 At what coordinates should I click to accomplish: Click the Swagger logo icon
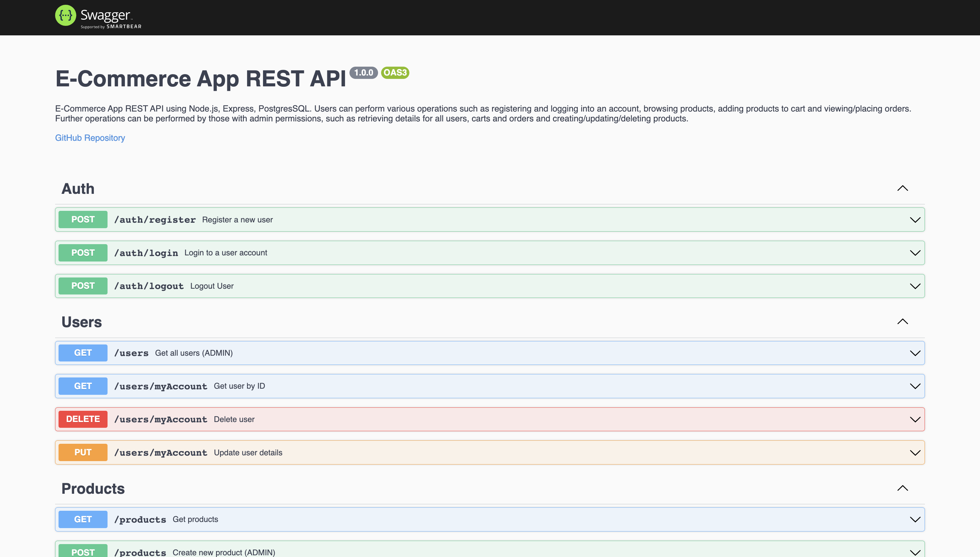coord(65,15)
